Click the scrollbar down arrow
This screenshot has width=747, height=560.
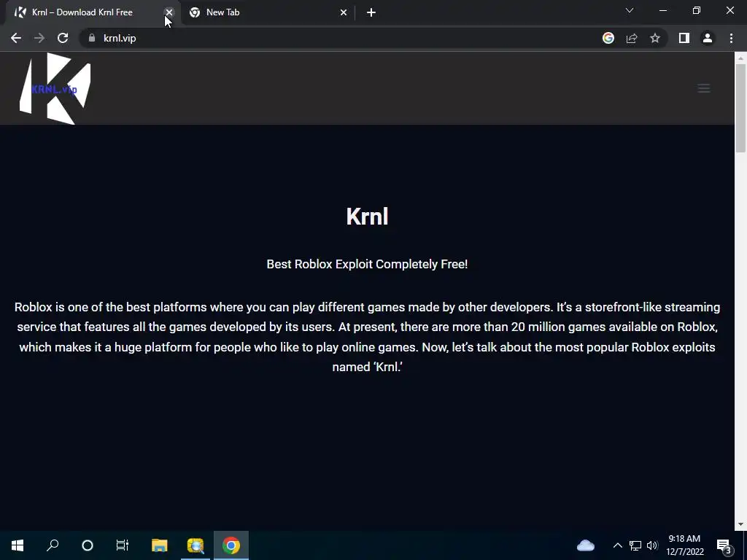(x=740, y=525)
